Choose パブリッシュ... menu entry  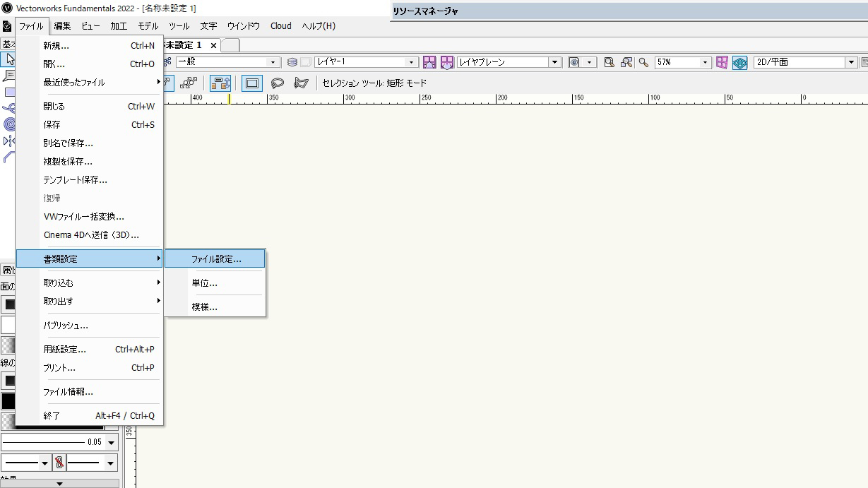pos(90,326)
